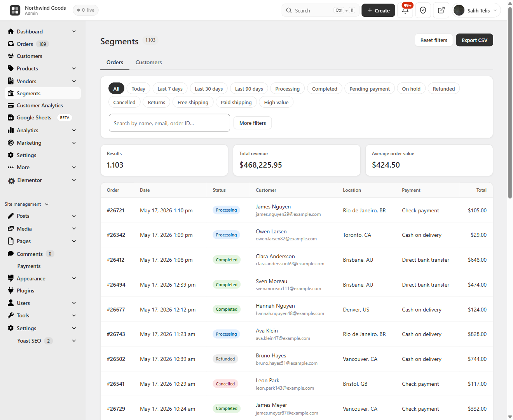This screenshot has width=513, height=420.
Task: Click the Analytics bar chart icon
Action: coord(11,130)
